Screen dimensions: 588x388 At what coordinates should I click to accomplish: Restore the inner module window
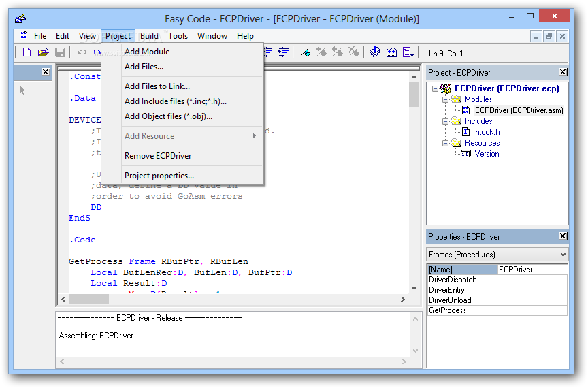point(549,36)
